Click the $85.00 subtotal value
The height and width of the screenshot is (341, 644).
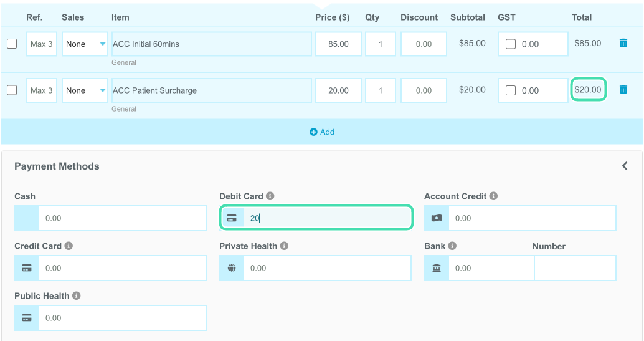[472, 43]
